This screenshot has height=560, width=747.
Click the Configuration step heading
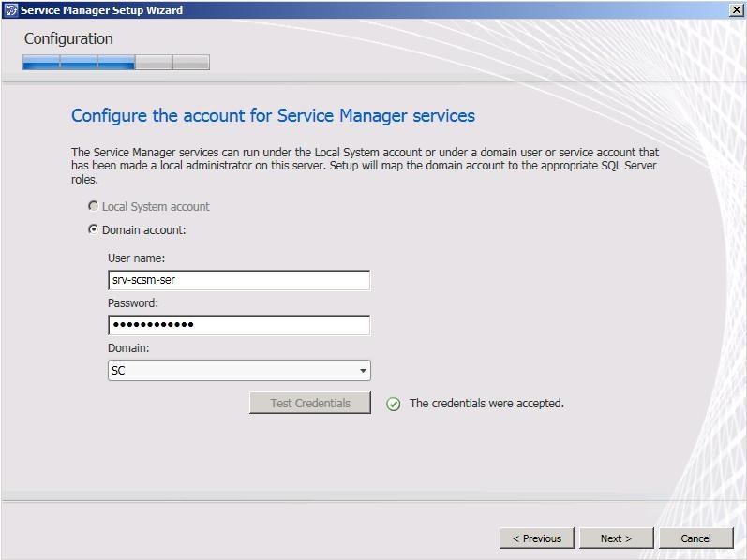[x=68, y=39]
